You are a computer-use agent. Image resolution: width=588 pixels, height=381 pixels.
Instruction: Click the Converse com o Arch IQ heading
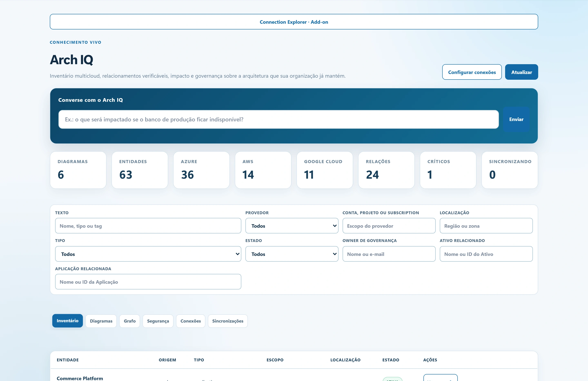click(90, 100)
